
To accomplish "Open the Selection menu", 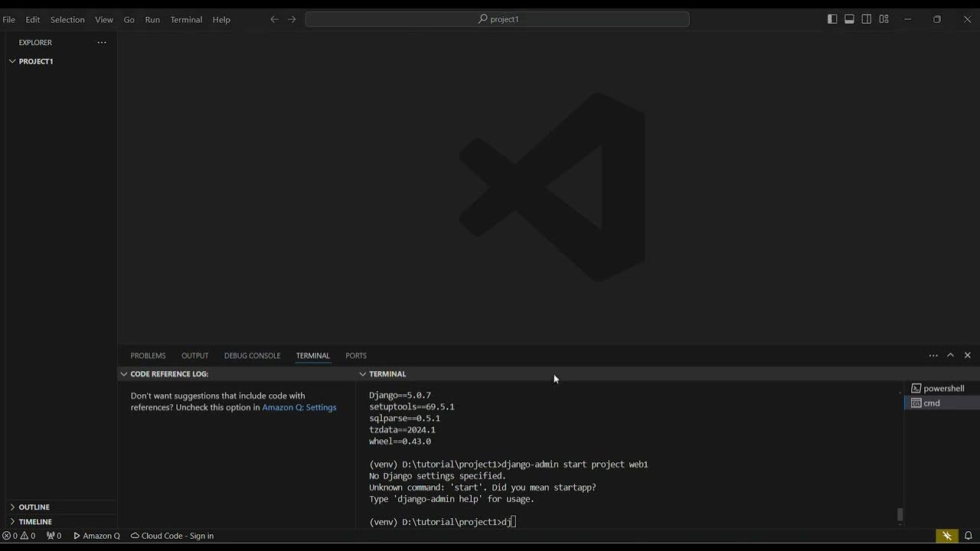I will (67, 19).
